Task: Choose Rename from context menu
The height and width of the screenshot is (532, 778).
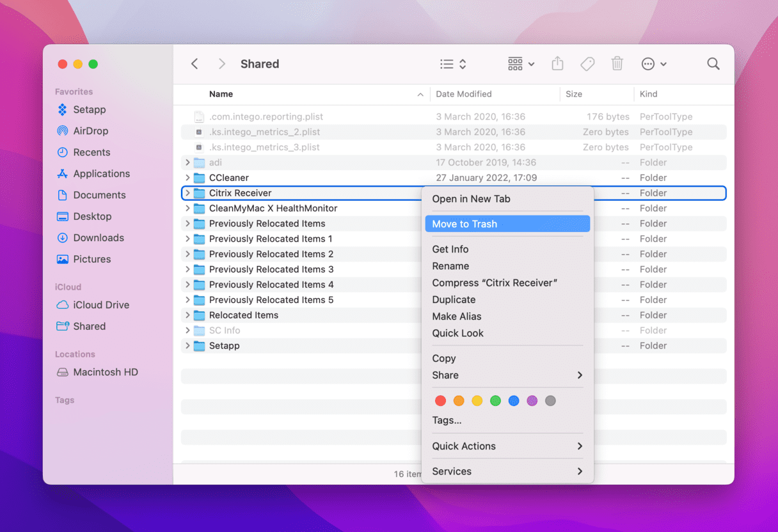Action: (x=507, y=266)
